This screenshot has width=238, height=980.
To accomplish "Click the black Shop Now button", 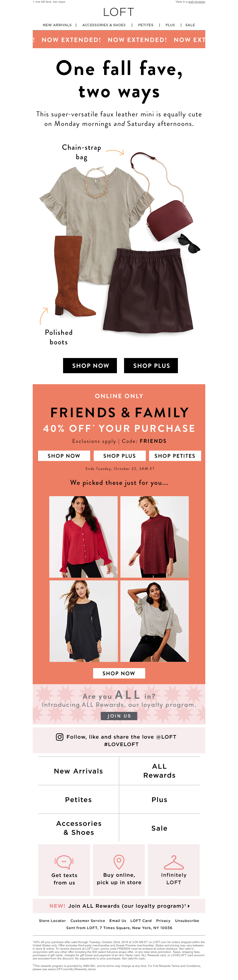I will (90, 365).
